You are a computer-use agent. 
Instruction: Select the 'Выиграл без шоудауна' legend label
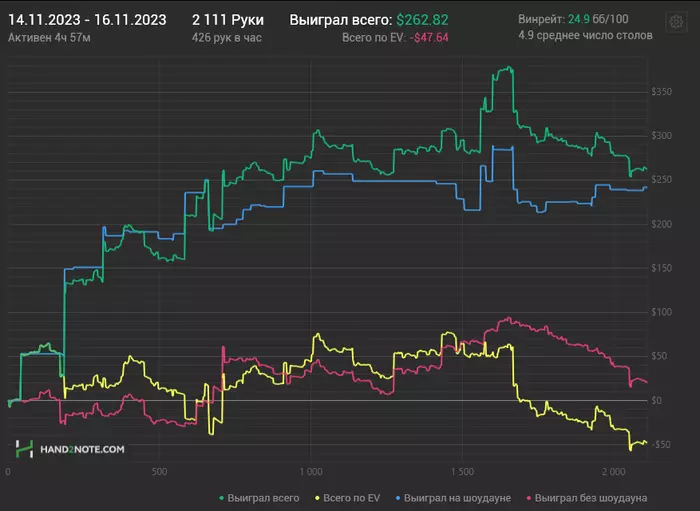[x=591, y=498]
